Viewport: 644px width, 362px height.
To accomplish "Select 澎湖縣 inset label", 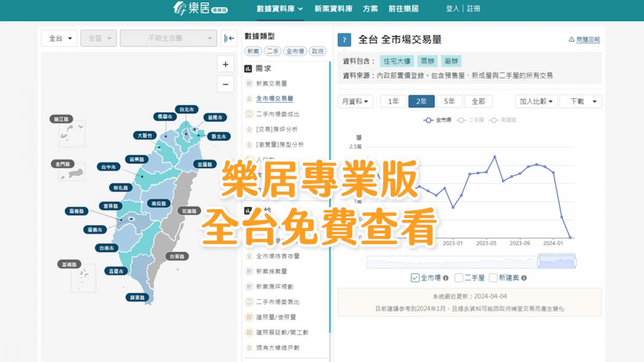I will (x=68, y=264).
